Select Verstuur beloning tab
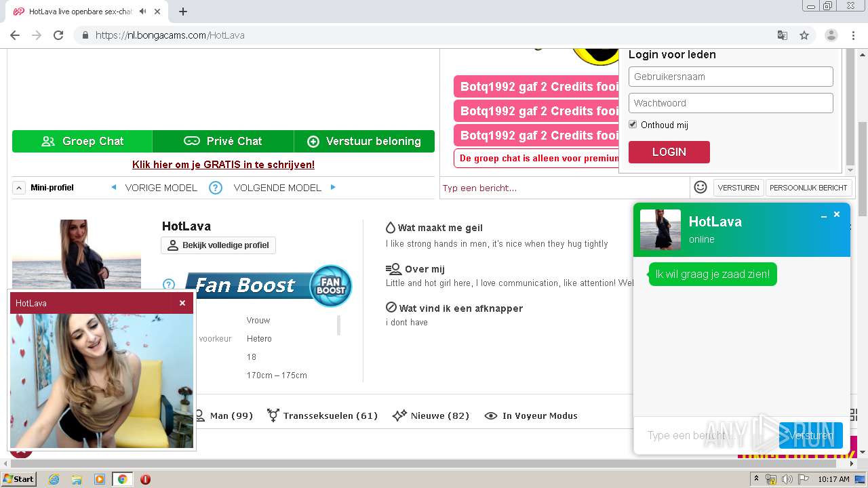Image resolution: width=868 pixels, height=488 pixels. click(364, 141)
